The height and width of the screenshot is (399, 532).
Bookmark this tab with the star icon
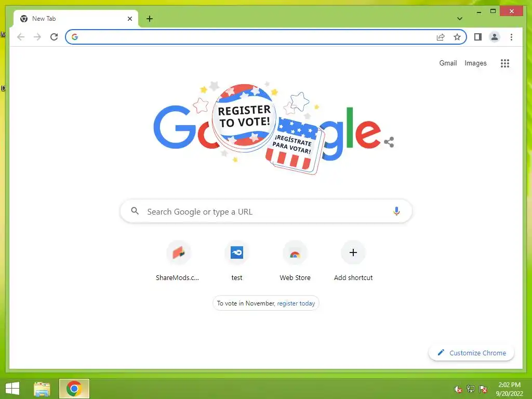[x=457, y=37]
